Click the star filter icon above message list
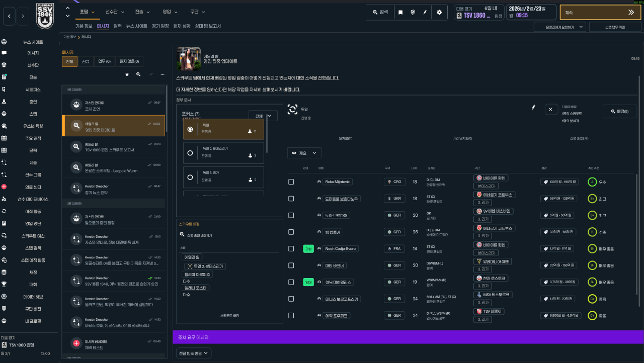The image size is (644, 363). (x=127, y=74)
